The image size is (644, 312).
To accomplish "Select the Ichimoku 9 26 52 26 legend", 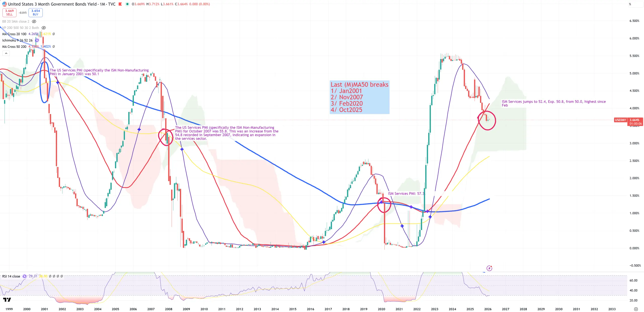I will click(17, 40).
